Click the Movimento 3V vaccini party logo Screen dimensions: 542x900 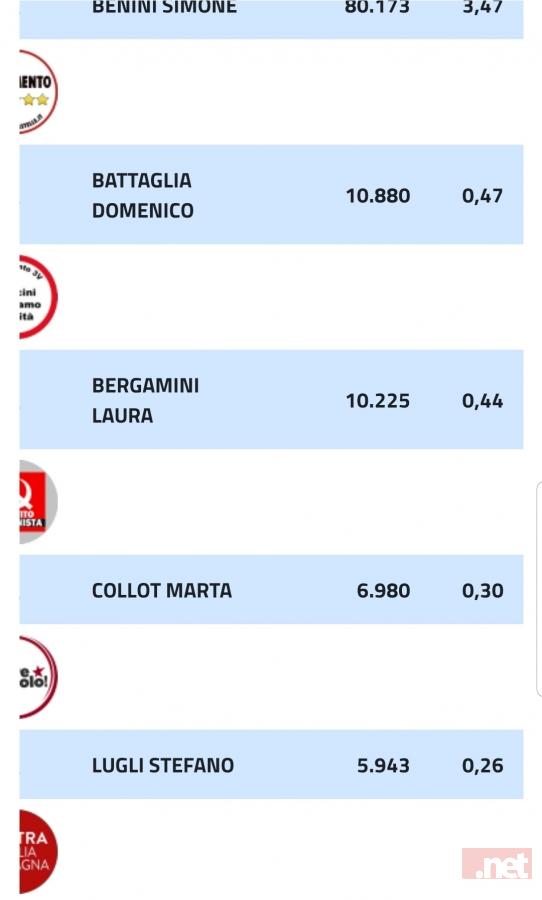[x=38, y=297]
